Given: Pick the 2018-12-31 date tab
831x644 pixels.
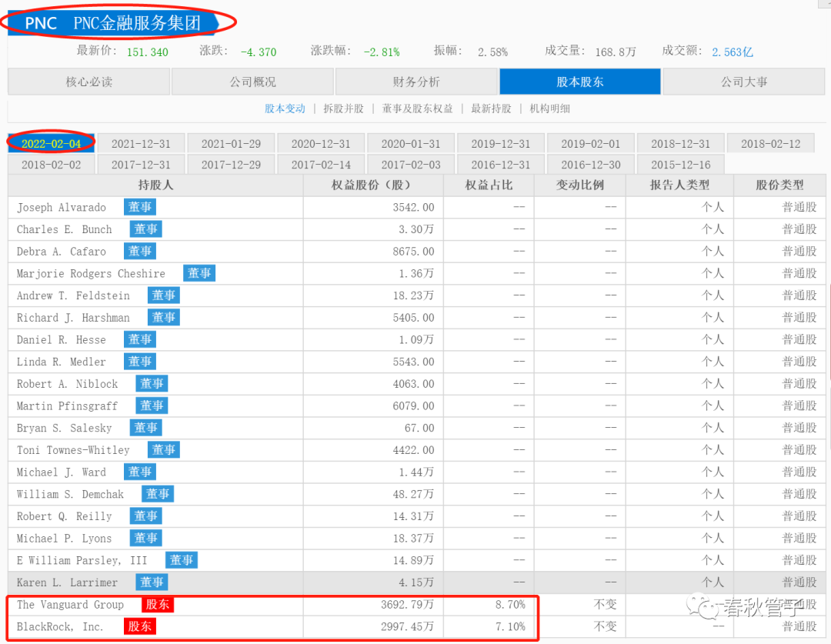Looking at the screenshot, I should tap(680, 143).
